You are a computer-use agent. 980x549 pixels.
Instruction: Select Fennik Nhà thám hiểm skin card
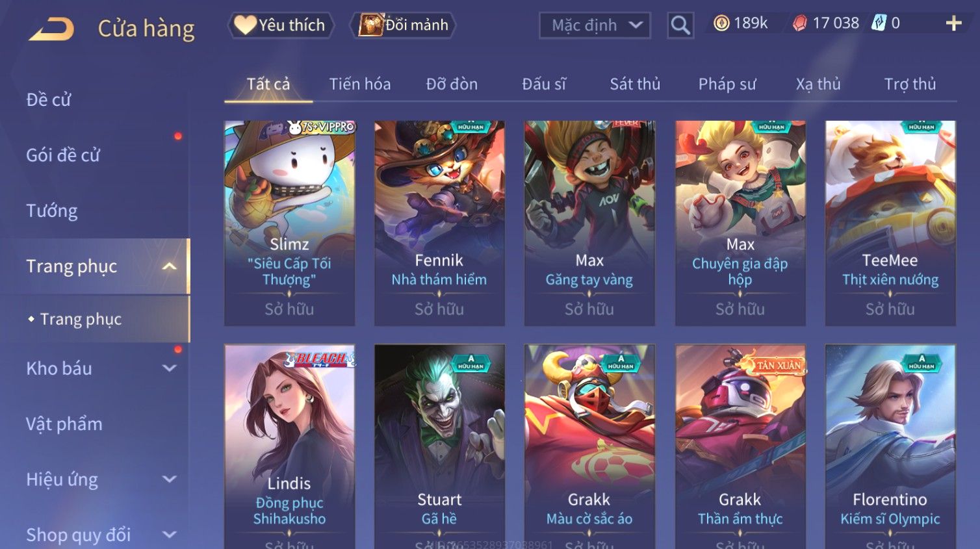pyautogui.click(x=439, y=223)
